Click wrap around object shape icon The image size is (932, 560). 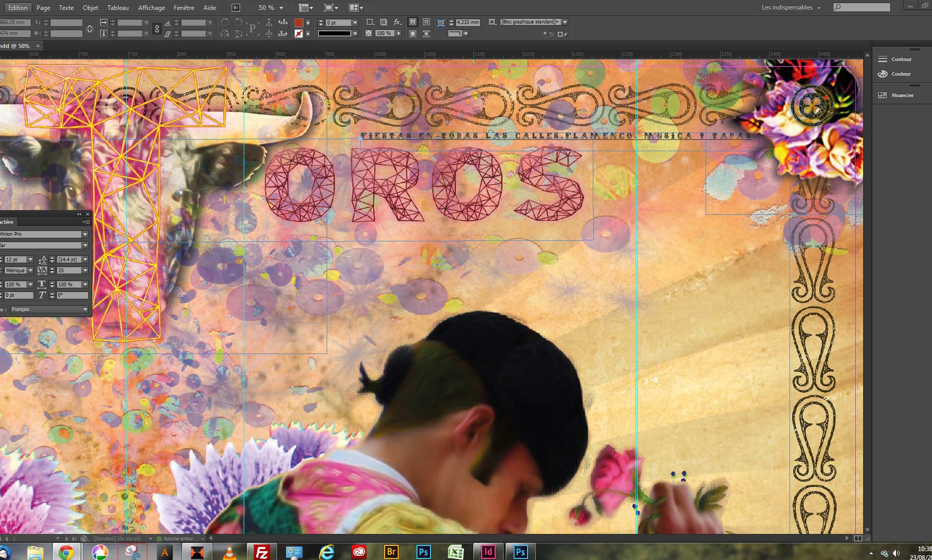click(413, 33)
